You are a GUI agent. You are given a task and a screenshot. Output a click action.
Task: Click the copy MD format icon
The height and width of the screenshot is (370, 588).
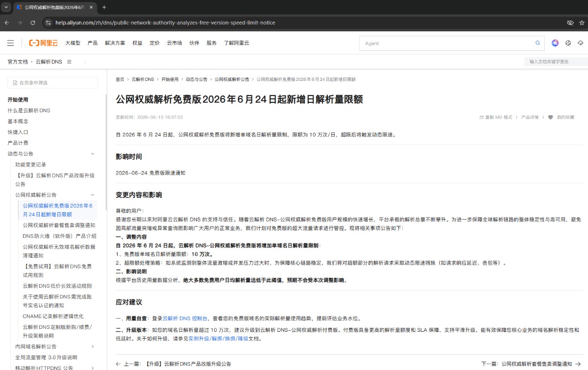pyautogui.click(x=482, y=118)
